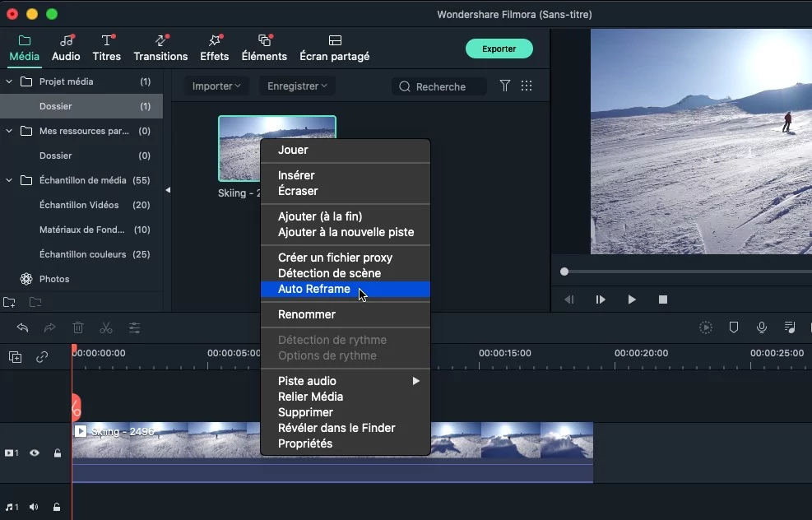Open the Écran partagé tab
Screen dimensions: 812x520
[x=335, y=49]
